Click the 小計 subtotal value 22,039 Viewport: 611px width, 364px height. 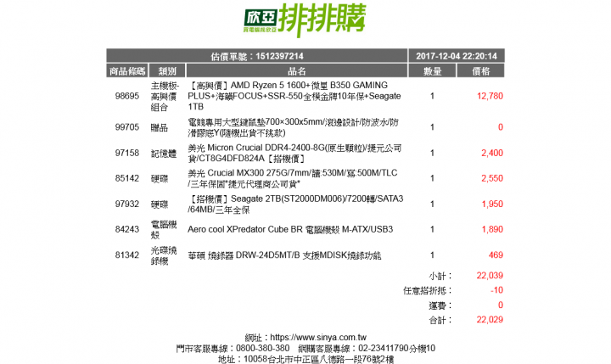490,276
